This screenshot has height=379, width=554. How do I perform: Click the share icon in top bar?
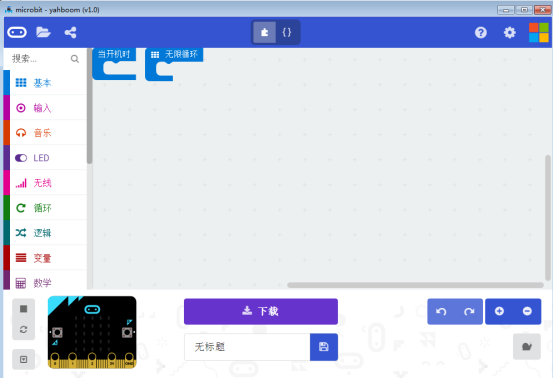coord(70,32)
